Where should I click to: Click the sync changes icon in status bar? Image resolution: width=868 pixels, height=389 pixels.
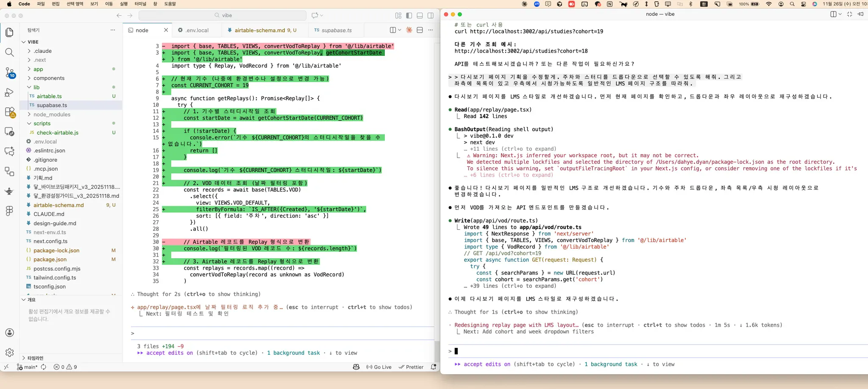click(44, 367)
